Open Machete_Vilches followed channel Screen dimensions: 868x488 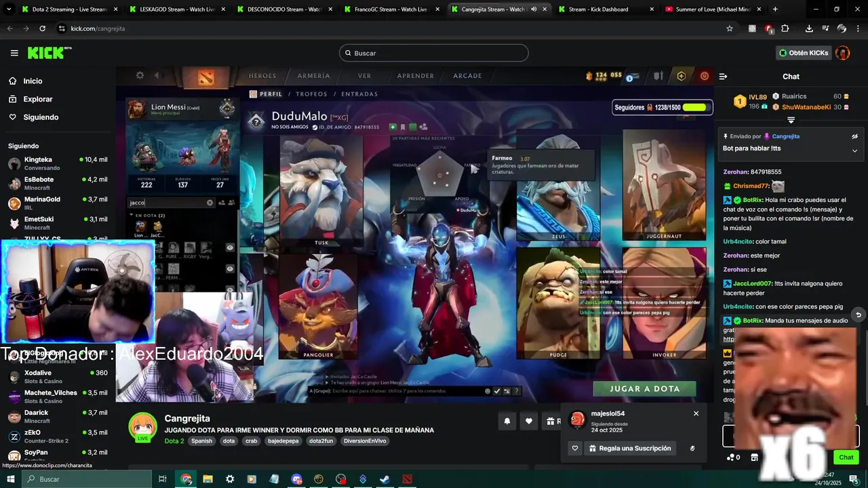click(58, 396)
